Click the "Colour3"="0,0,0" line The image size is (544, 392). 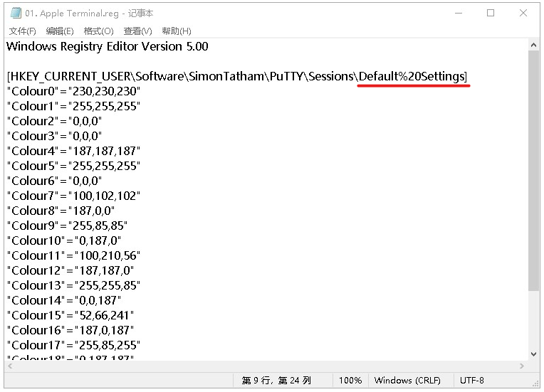(x=54, y=136)
